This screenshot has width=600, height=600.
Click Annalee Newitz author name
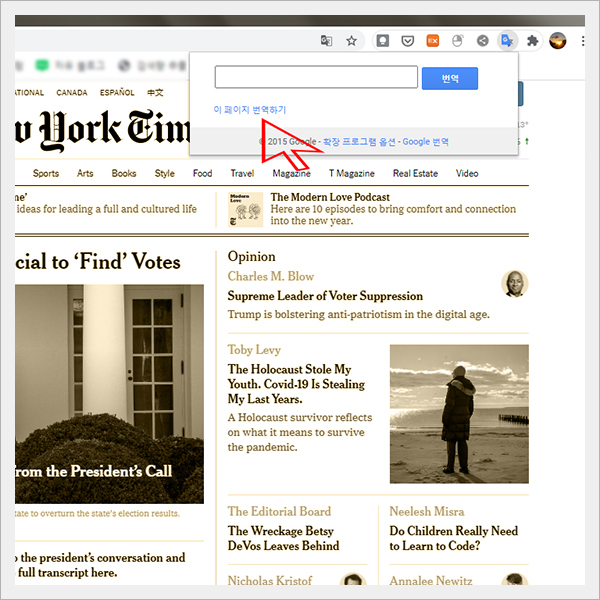430,580
